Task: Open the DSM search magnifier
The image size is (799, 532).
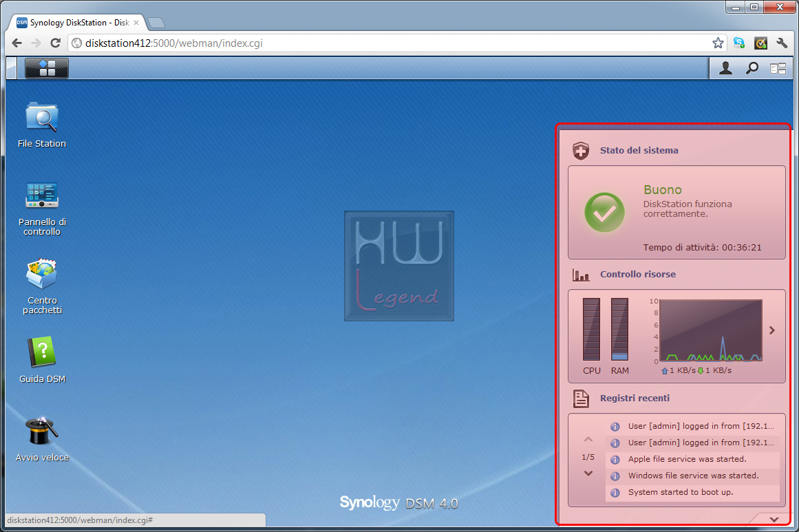Action: click(x=752, y=67)
